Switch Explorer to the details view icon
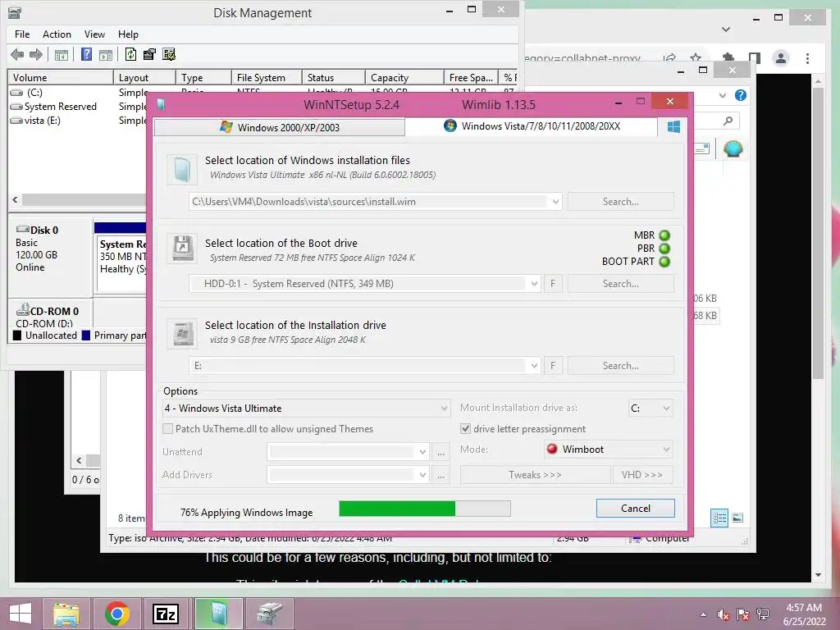The height and width of the screenshot is (630, 840). click(719, 518)
